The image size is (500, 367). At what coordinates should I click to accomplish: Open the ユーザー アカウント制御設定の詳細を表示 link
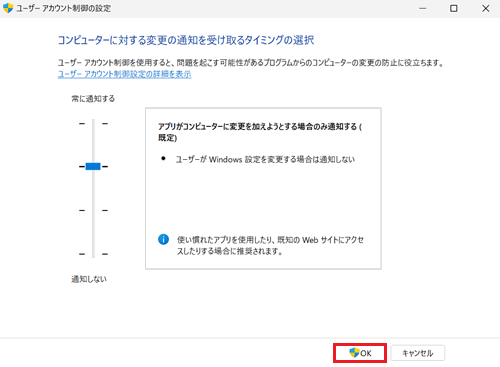[124, 74]
